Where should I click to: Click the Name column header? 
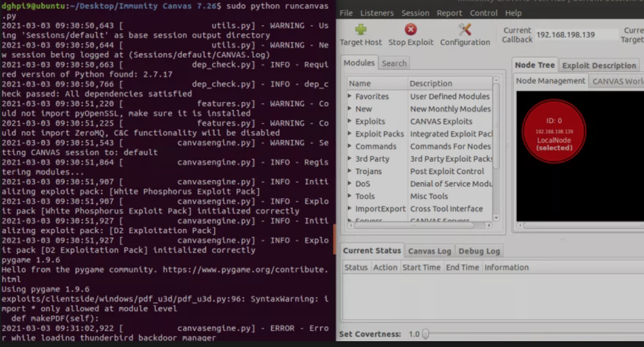coord(377,83)
